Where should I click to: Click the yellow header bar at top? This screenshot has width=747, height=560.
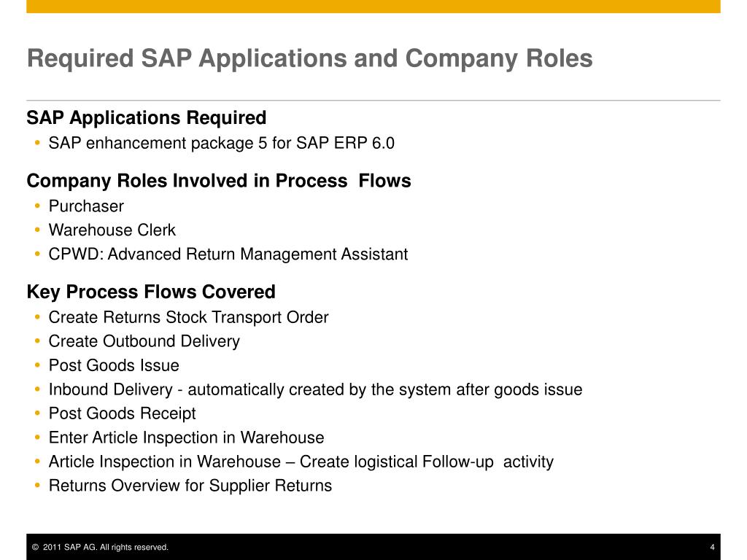click(373, 6)
